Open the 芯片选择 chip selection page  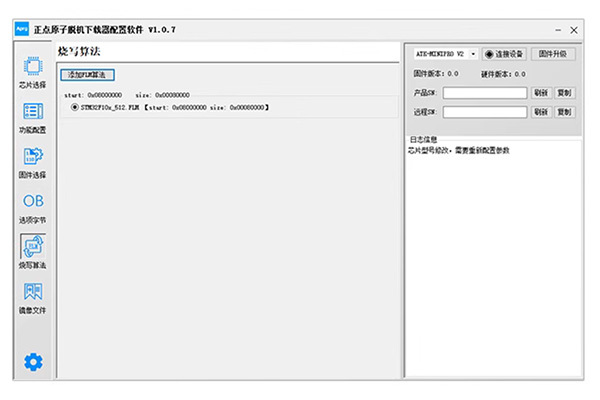pyautogui.click(x=33, y=73)
